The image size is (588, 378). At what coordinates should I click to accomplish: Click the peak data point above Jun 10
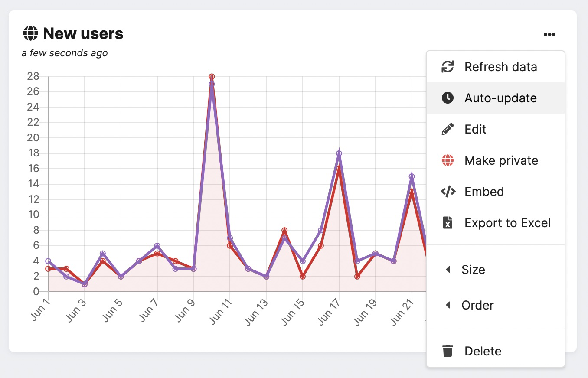click(211, 76)
